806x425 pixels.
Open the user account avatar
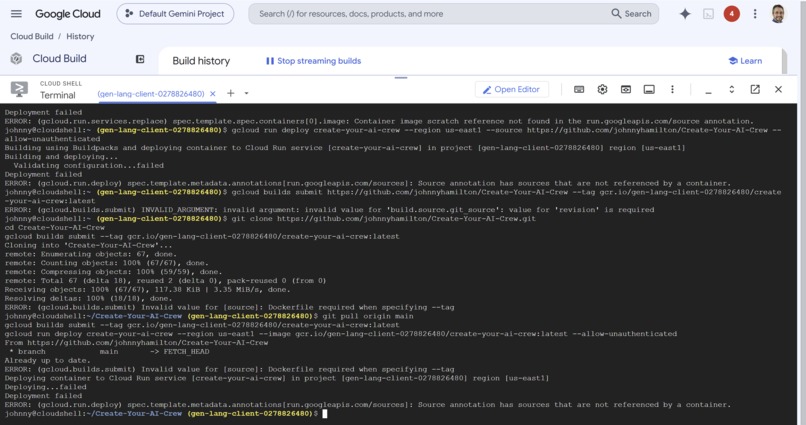pos(778,14)
